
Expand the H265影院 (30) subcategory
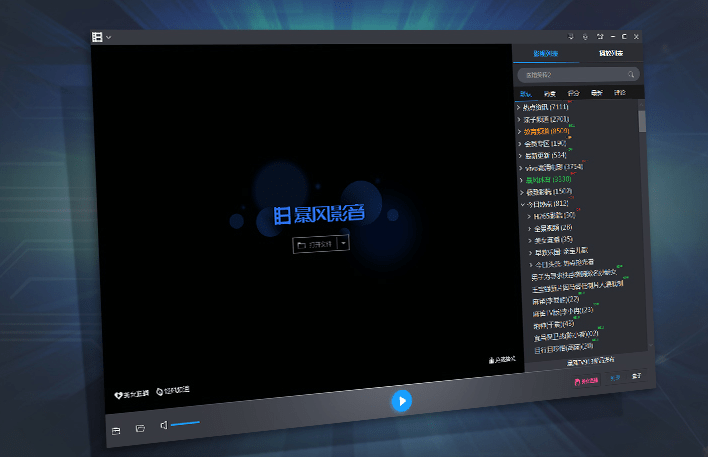(530, 216)
